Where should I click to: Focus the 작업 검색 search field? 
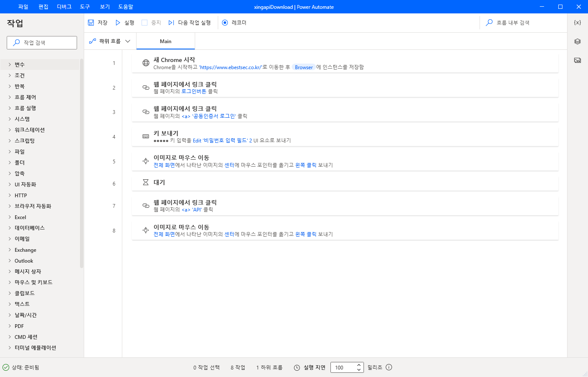pos(42,42)
